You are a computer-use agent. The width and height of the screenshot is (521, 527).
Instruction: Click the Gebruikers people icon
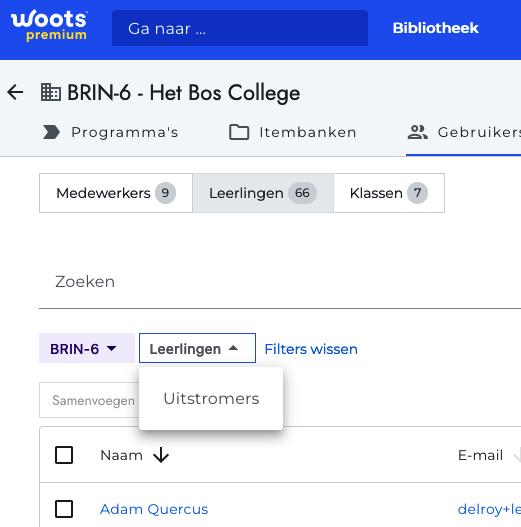tap(417, 132)
